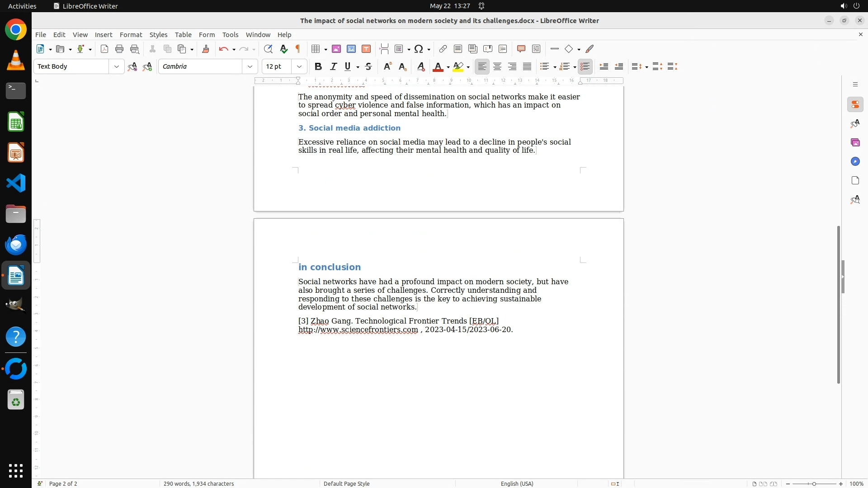Toggle formatting marks pilcrow button

pyautogui.click(x=298, y=49)
